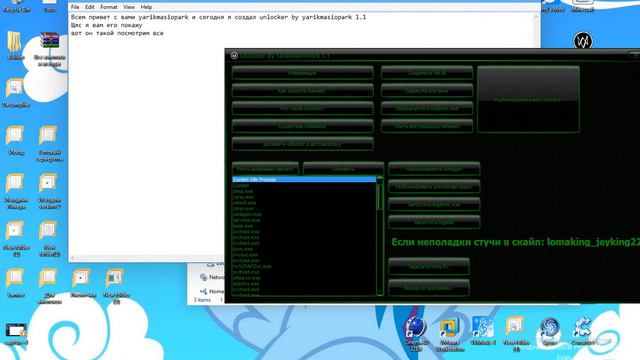This screenshot has height=360, width=640.
Task: Select the window-screenshot icon at the desktop bottom-left
Action: tap(16, 331)
